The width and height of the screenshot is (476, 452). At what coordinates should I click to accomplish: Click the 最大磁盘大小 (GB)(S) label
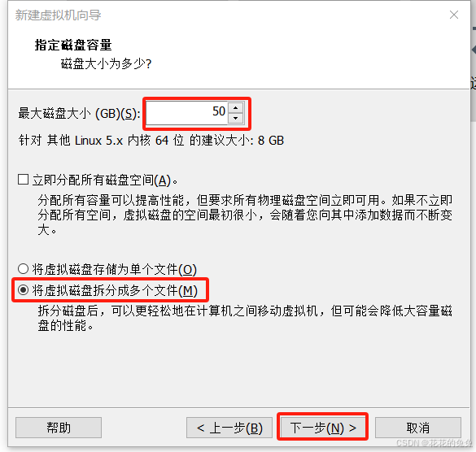point(79,114)
